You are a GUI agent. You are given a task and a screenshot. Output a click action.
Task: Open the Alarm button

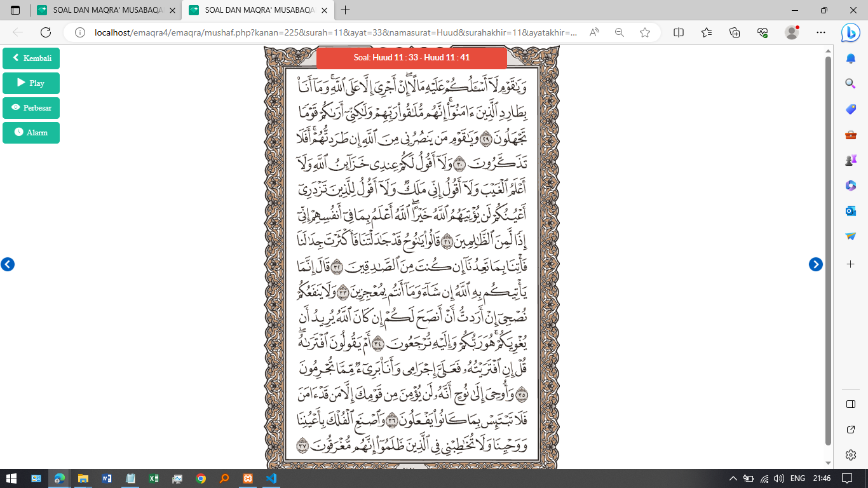pos(31,133)
